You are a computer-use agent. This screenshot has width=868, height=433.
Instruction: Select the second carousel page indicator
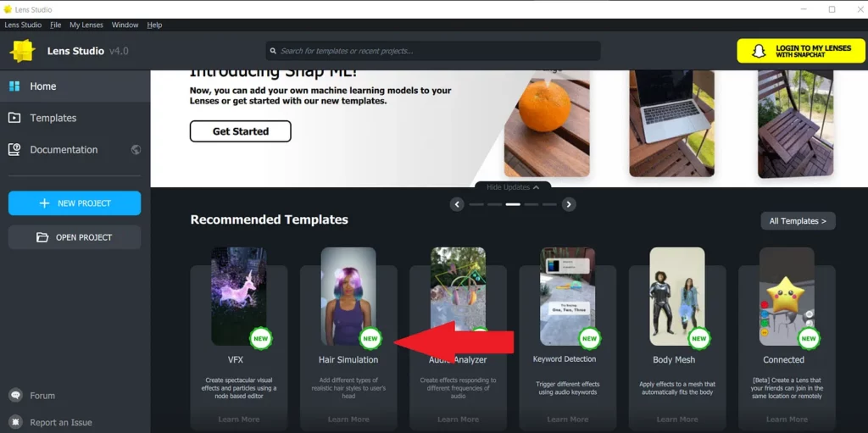(x=495, y=204)
